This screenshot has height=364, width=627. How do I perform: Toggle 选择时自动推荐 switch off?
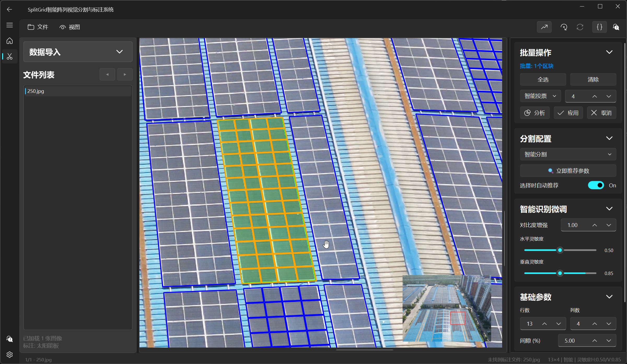tap(596, 185)
